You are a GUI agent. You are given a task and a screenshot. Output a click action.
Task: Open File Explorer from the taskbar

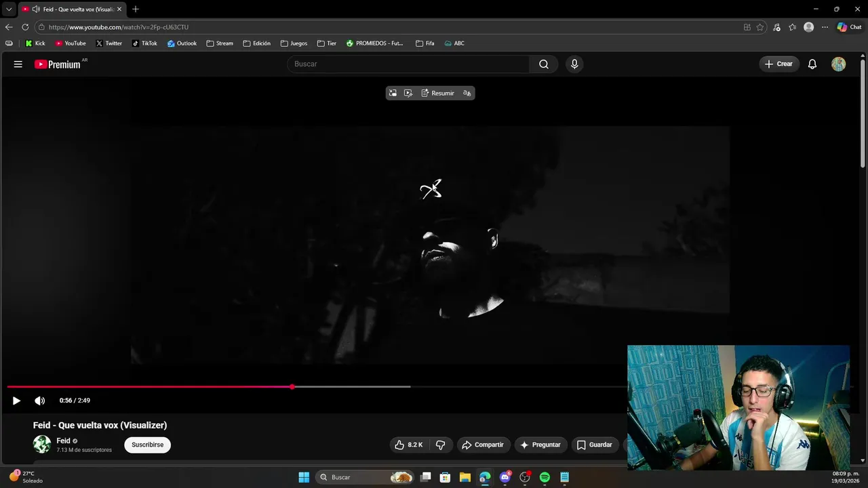pos(465,477)
